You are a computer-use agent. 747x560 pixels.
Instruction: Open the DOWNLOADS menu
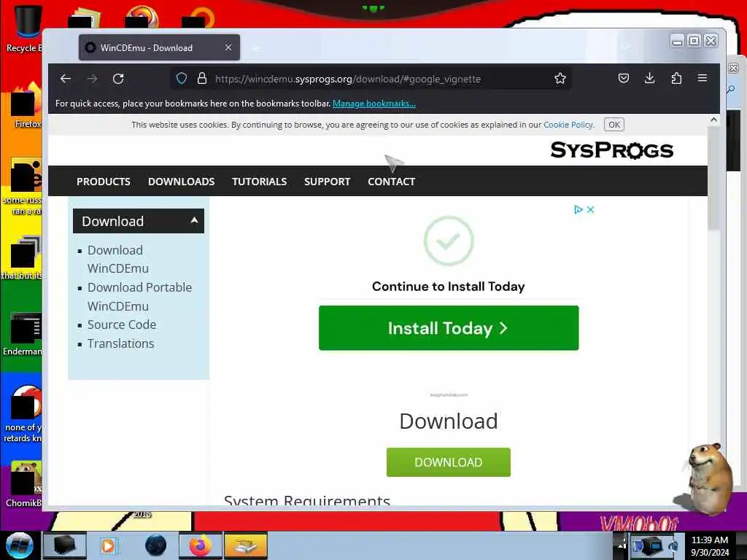click(182, 182)
